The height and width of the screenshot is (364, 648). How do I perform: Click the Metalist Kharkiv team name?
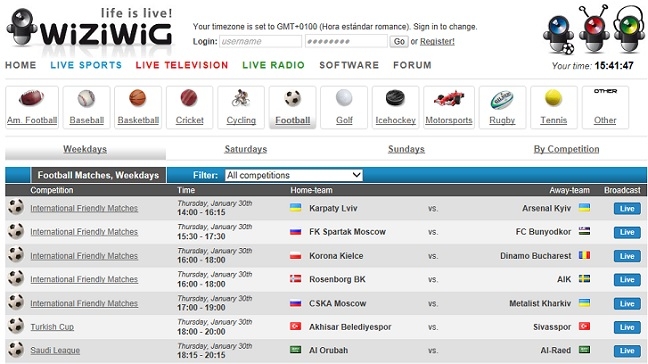point(540,303)
